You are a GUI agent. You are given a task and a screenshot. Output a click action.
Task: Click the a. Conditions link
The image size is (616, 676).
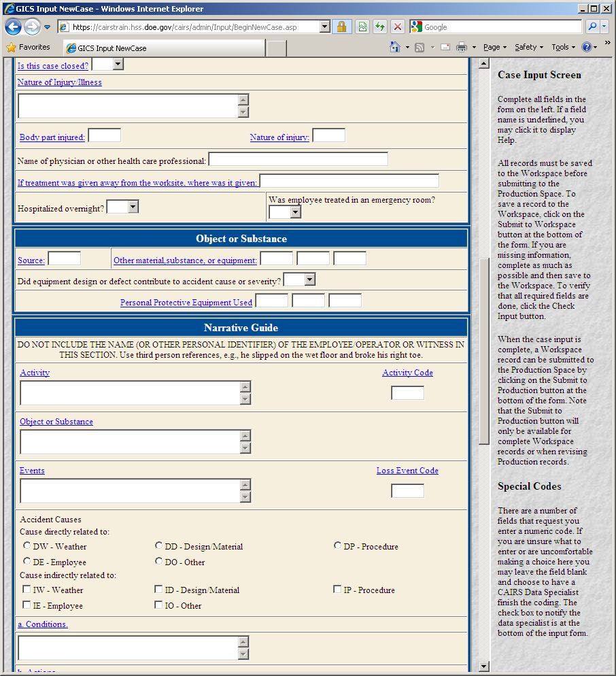[x=43, y=624]
